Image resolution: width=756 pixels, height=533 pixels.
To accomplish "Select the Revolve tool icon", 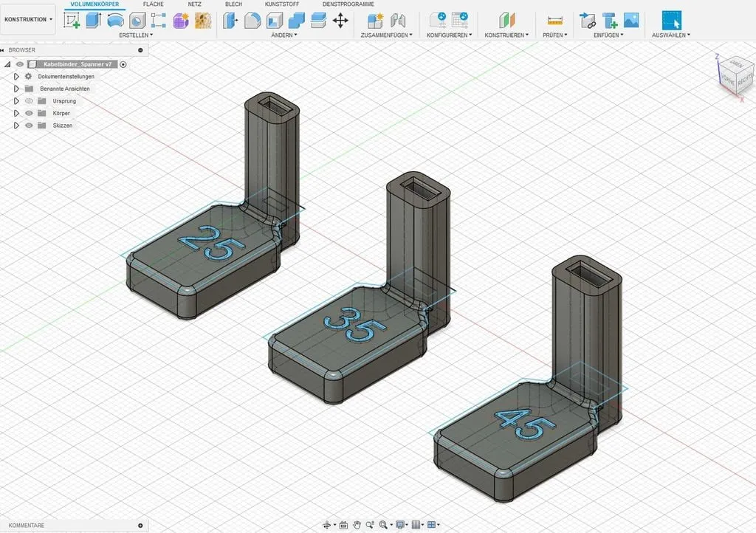I will tap(115, 21).
